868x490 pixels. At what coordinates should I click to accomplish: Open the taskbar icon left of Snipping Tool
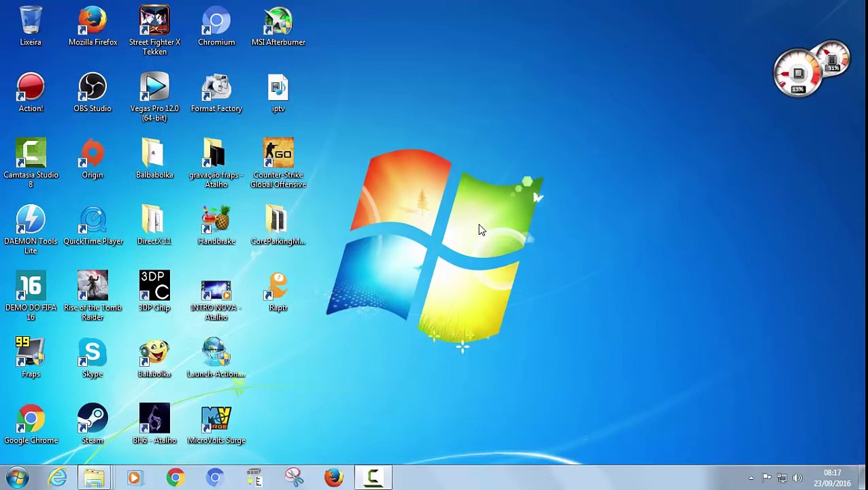pyautogui.click(x=254, y=478)
